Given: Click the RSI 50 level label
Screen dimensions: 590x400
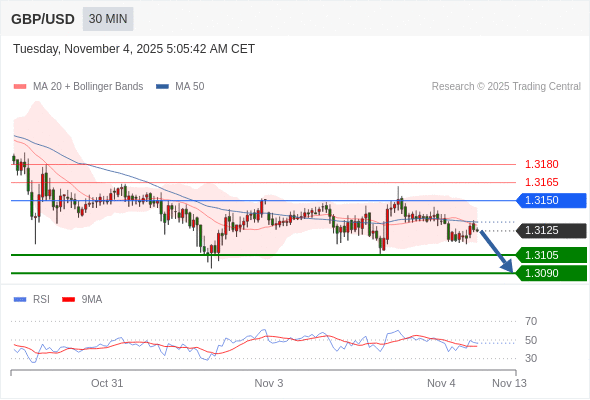Looking at the screenshot, I should point(531,341).
